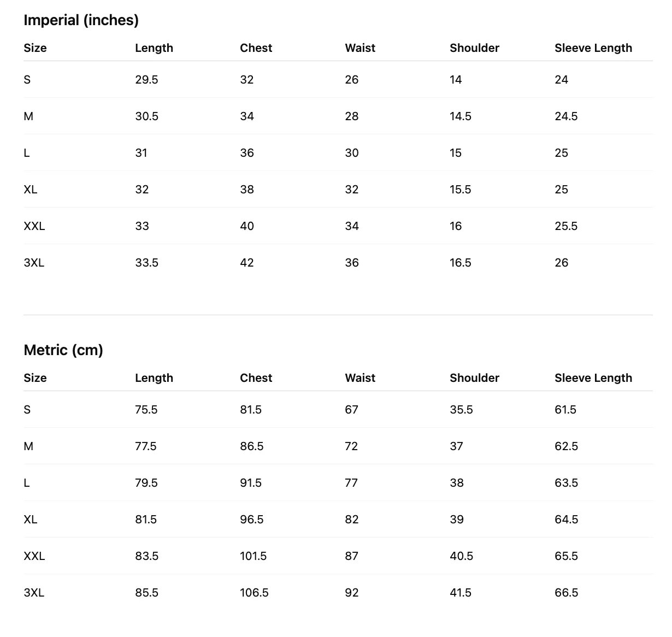
Task: Click the 67 waist value for size S
Action: (351, 410)
